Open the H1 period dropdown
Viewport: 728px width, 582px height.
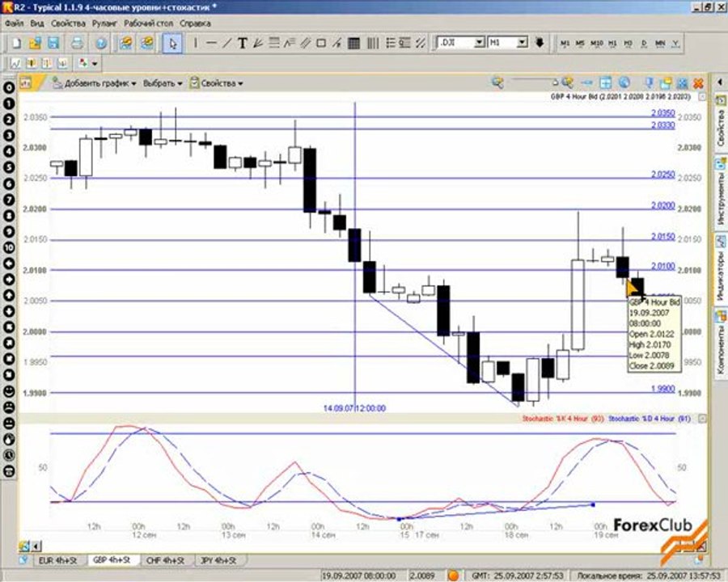coord(523,43)
